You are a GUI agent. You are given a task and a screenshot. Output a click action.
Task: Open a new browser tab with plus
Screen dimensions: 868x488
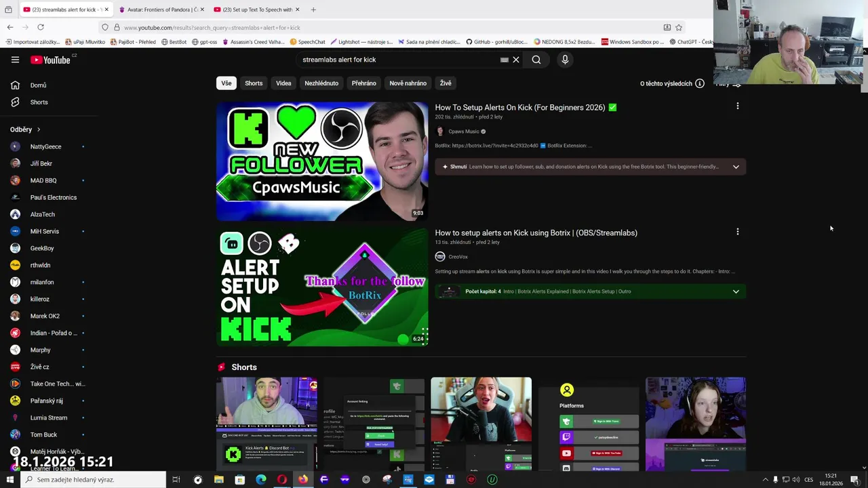[x=313, y=9]
